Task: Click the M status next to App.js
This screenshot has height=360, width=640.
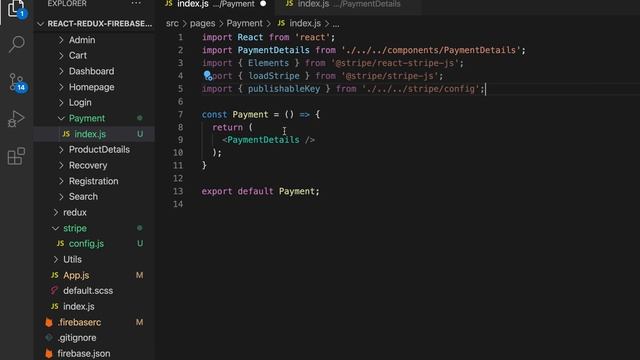Action: [x=140, y=275]
